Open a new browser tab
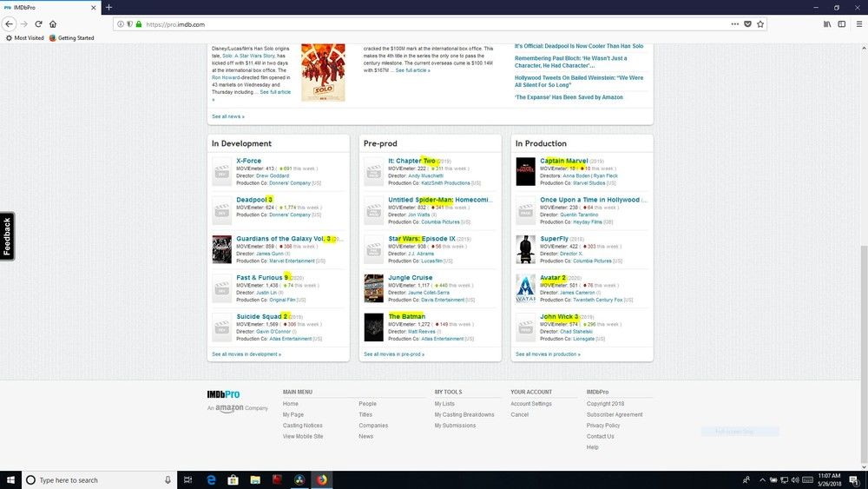The width and height of the screenshot is (868, 489). tap(109, 7)
